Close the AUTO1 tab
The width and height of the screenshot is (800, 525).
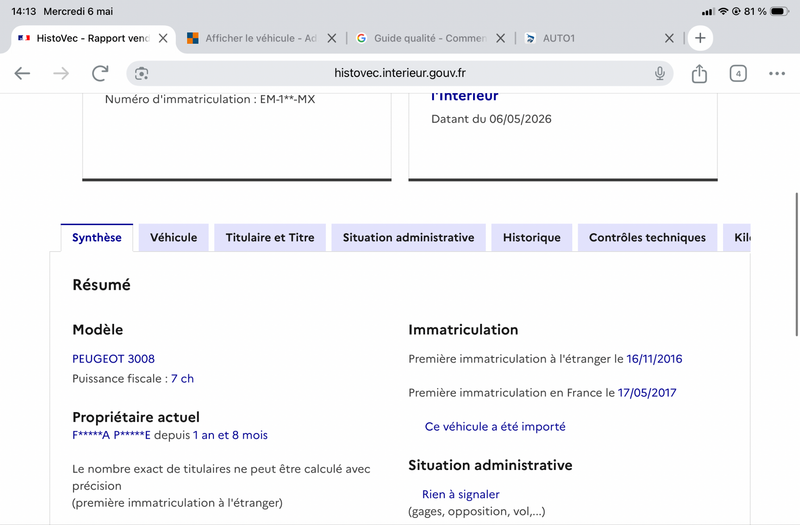(669, 38)
